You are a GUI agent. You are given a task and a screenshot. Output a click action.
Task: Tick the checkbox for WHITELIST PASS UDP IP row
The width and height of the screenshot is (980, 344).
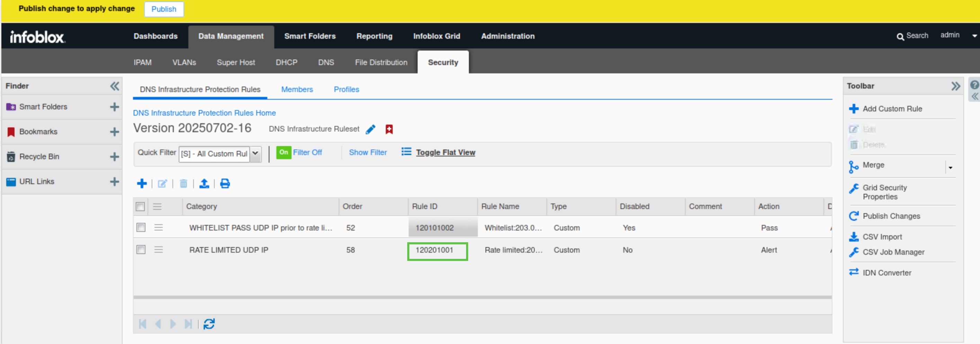pyautogui.click(x=141, y=227)
